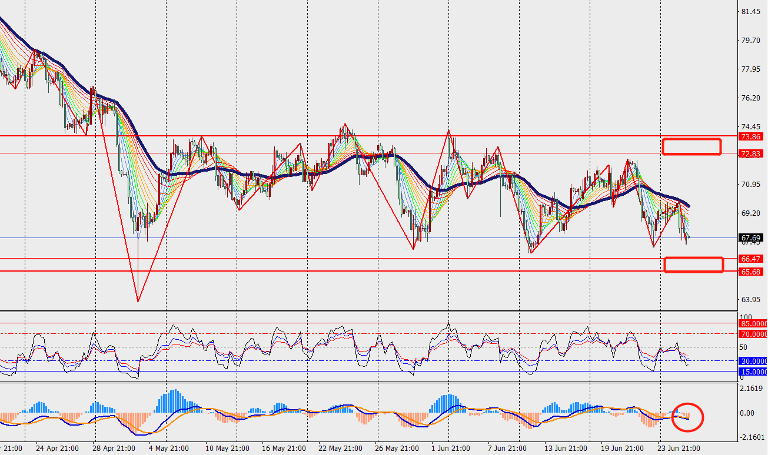Click the 70.95 price axis label
Screen dimensions: 770x455
751,185
